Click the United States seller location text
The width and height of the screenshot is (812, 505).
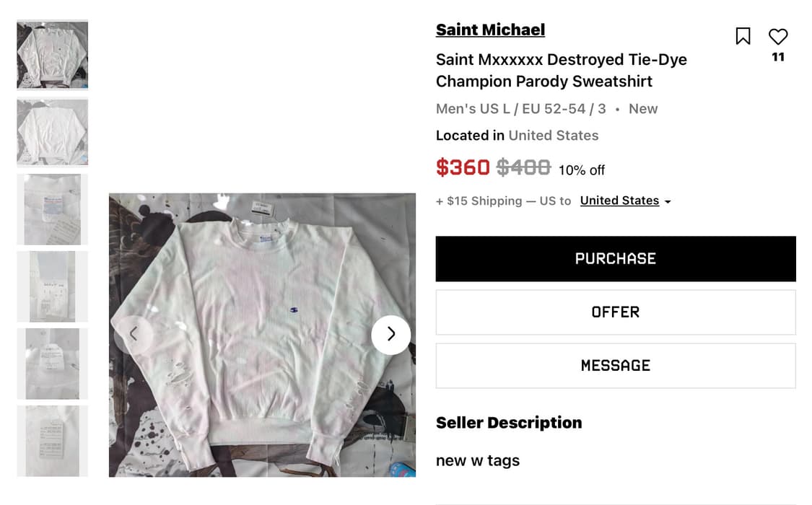pos(553,136)
